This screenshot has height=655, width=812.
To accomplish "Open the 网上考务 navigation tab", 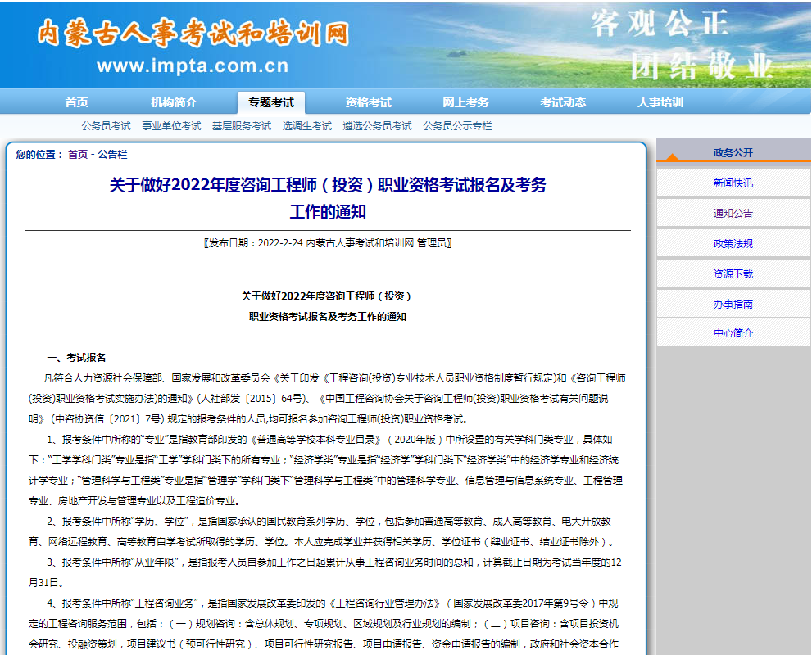I will click(465, 102).
